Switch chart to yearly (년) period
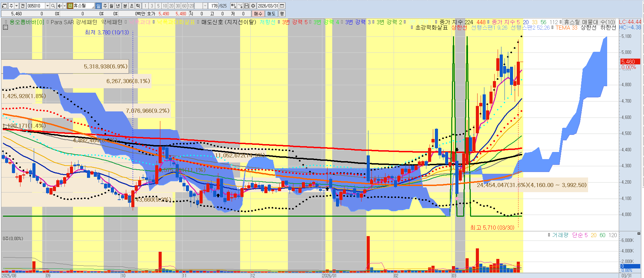644x278 pixels. tap(118, 6)
